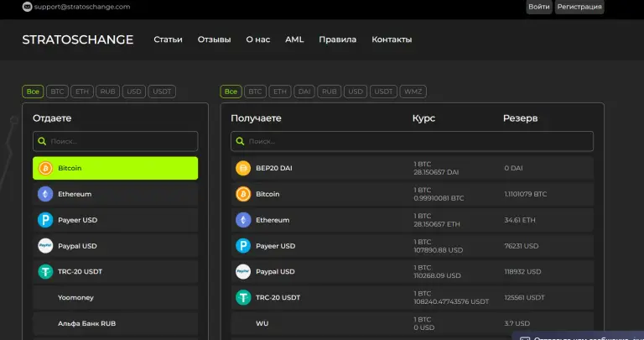644x340 pixels.
Task: Select BTC filter above Получаете
Action: click(255, 92)
